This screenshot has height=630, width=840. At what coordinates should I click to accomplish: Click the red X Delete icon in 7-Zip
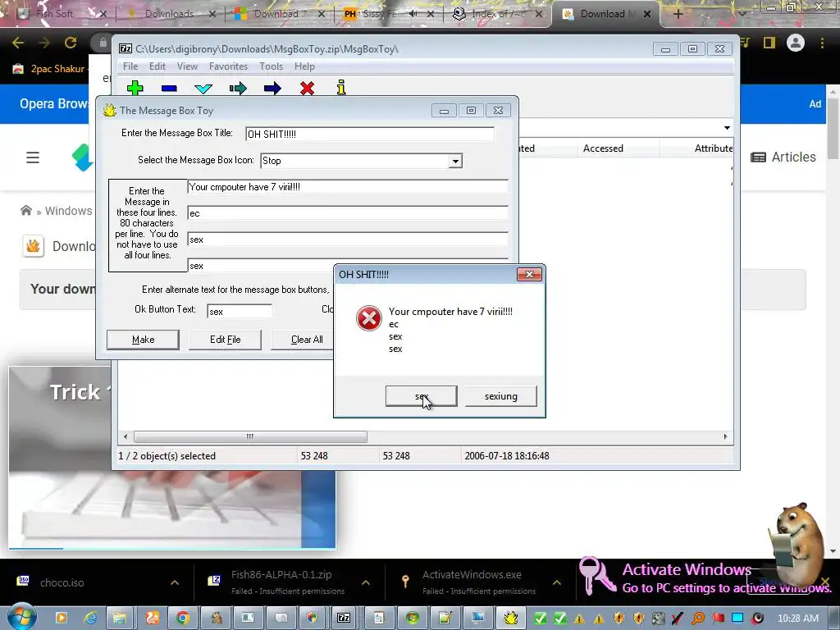tap(307, 89)
